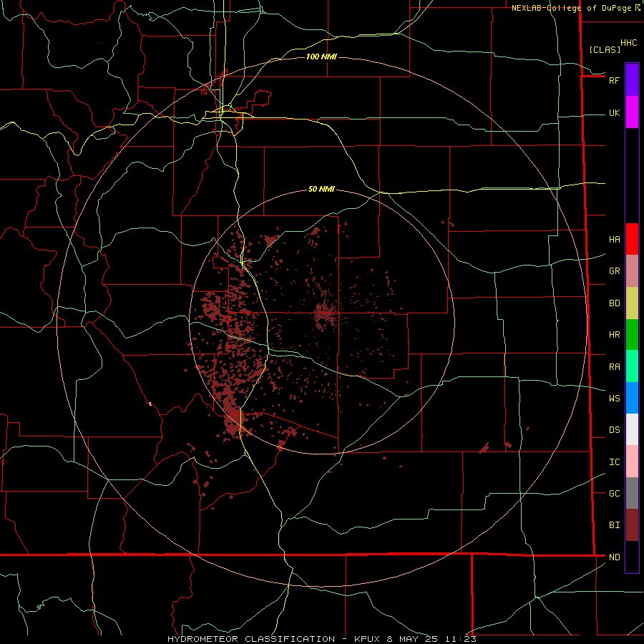Image resolution: width=644 pixels, height=644 pixels.
Task: Click the white DS legend swatch
Action: [x=632, y=429]
